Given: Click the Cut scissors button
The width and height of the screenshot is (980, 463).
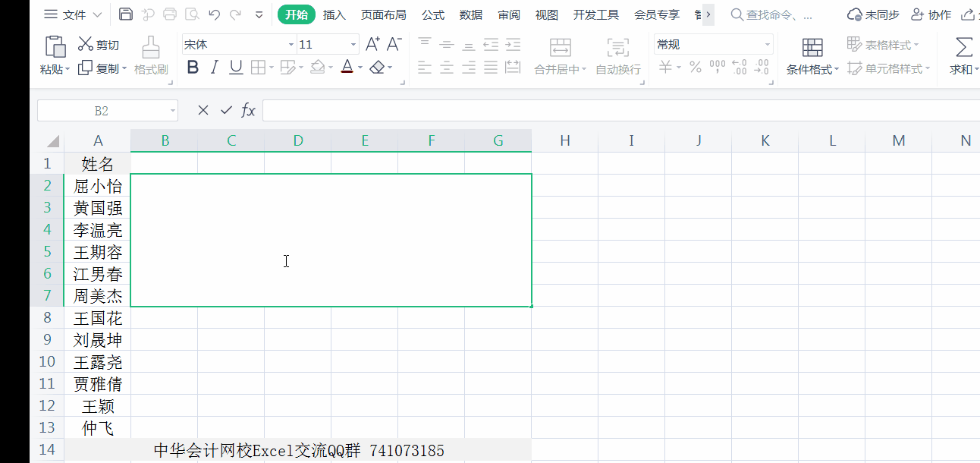Looking at the screenshot, I should 99,45.
